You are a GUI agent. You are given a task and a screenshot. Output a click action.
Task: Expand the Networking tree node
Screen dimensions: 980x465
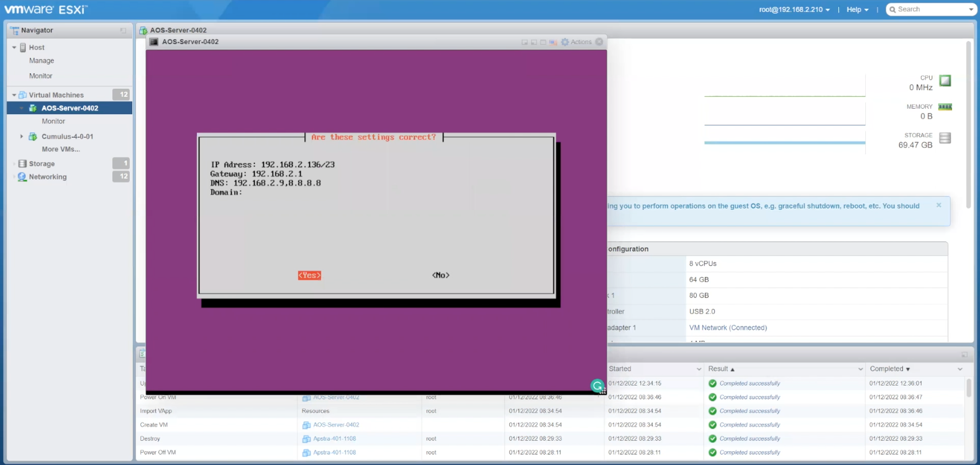14,177
